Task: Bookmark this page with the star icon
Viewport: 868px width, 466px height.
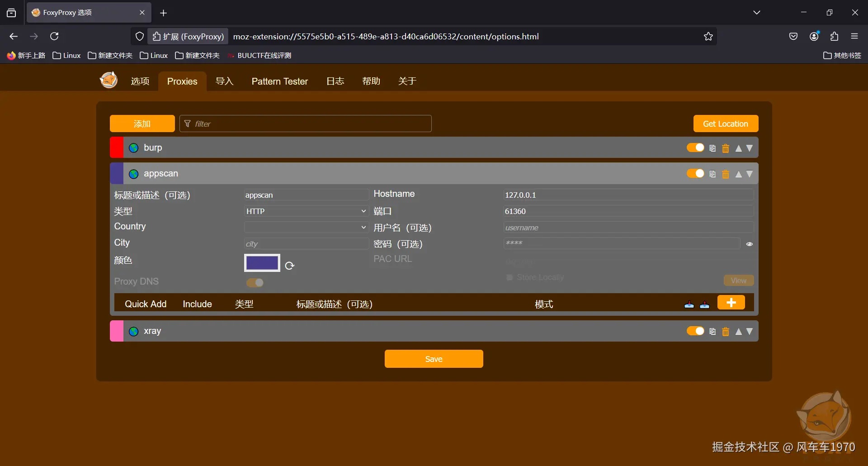Action: pyautogui.click(x=708, y=36)
